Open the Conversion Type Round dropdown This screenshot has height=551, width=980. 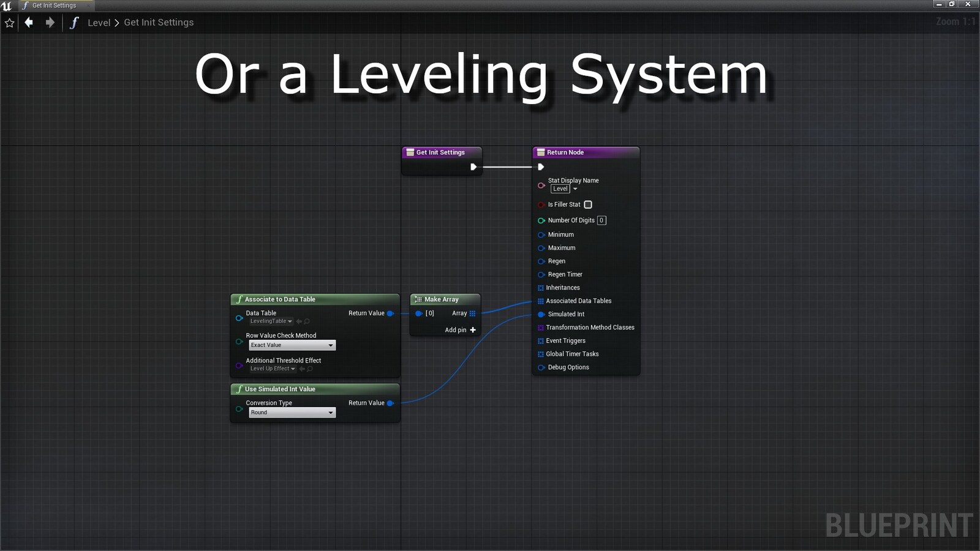(x=292, y=413)
